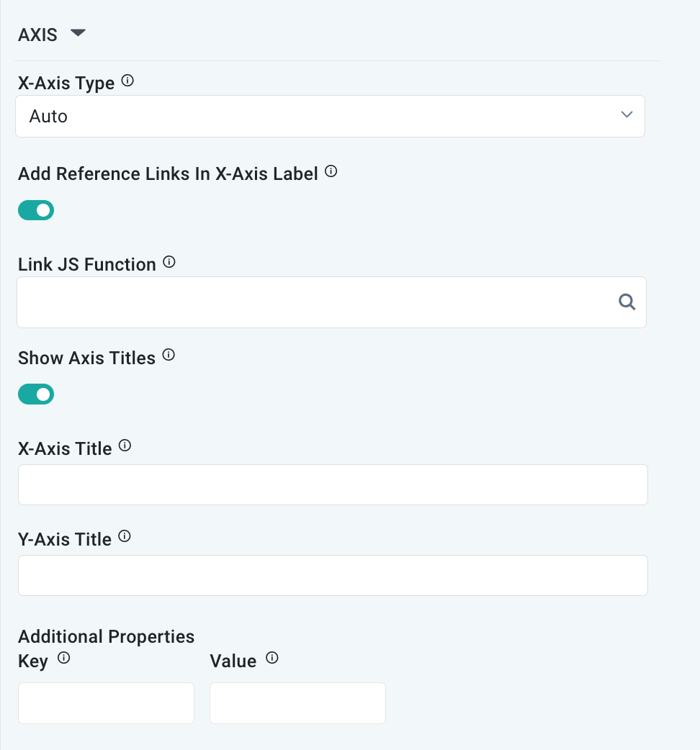This screenshot has height=750, width=700.
Task: Click info icon next to X-Axis Title
Action: click(x=125, y=446)
